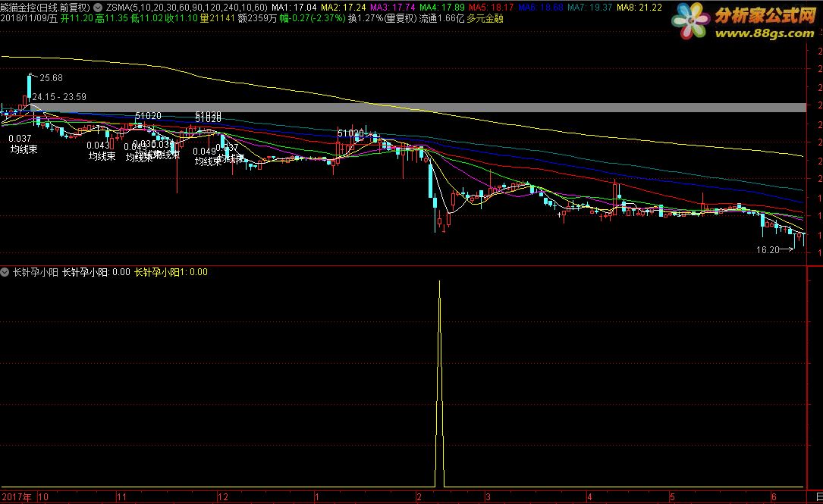This screenshot has width=823, height=504.
Task: Click the 熊猫金控(日线.前复权) chart title
Action: click(46, 8)
